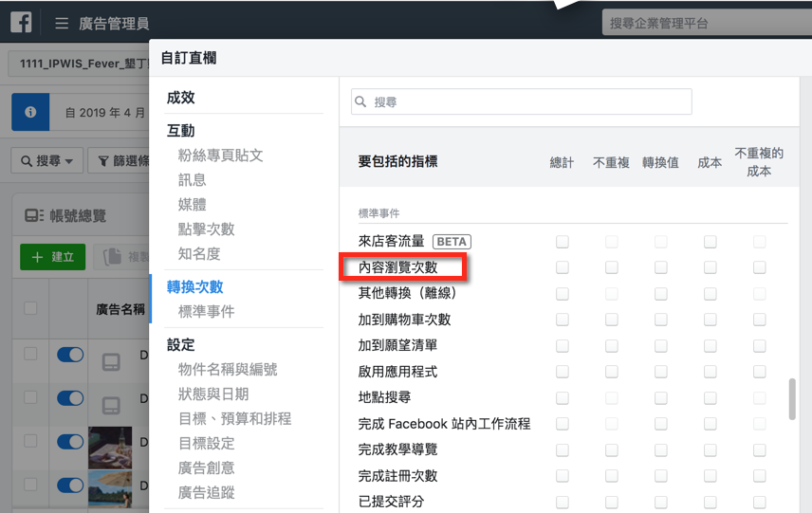The image size is (812, 513).
Task: Select 標準事件 in the sidebar
Action: (x=206, y=311)
